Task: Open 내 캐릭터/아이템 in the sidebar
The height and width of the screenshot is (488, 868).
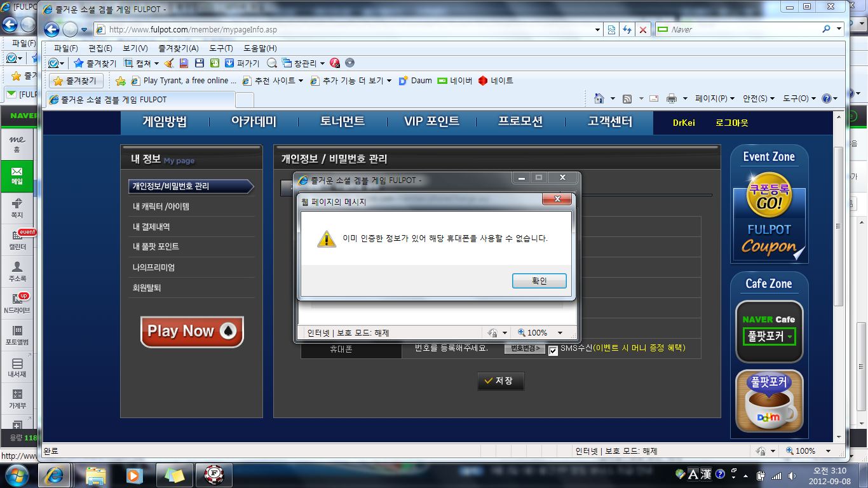Action: click(x=161, y=207)
